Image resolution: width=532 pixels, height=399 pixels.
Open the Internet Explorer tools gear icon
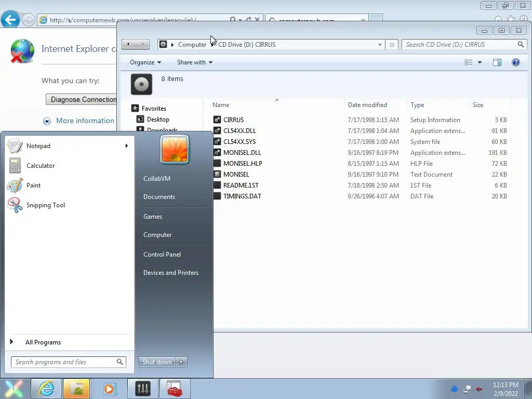(525, 19)
